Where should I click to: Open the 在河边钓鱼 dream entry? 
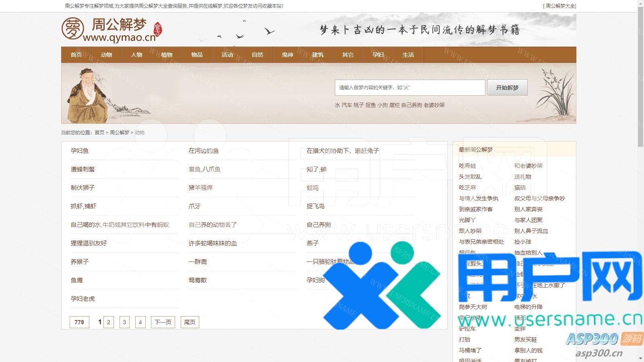click(x=204, y=151)
